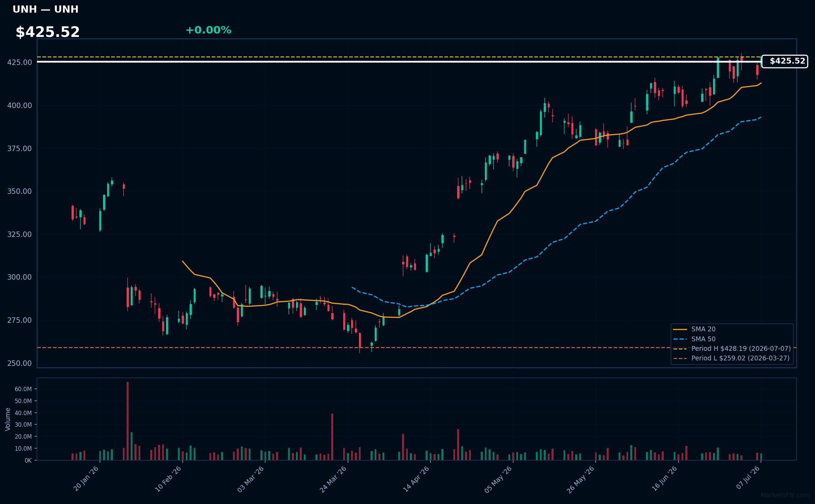Image resolution: width=815 pixels, height=504 pixels.
Task: Click the 26 May '26 date label
Action: 581,479
